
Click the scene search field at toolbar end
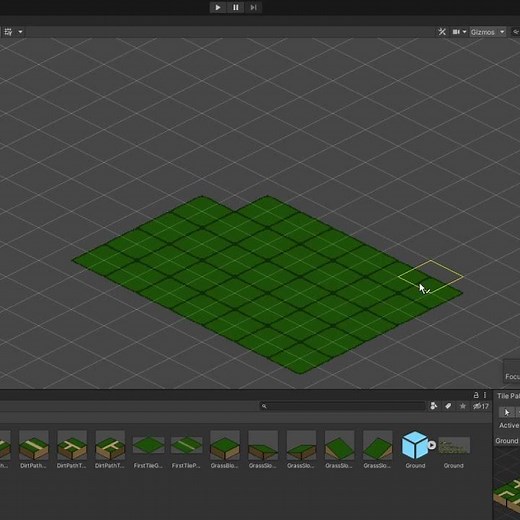coord(515,32)
